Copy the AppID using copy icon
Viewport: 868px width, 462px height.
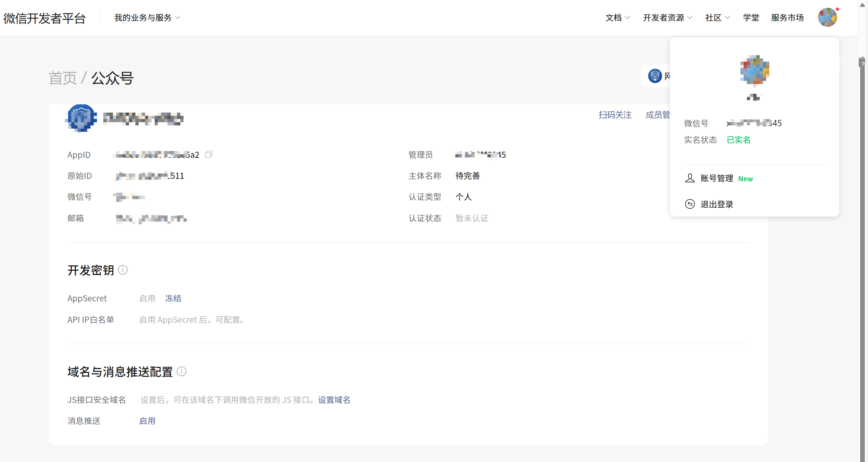[209, 154]
